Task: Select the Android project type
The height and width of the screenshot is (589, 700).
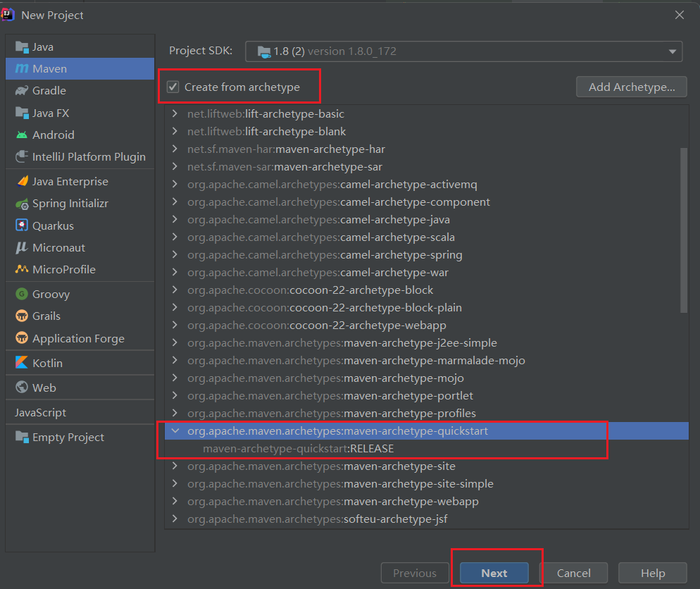Action: click(x=55, y=135)
